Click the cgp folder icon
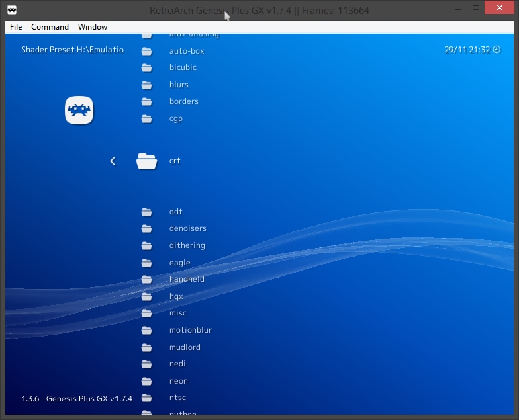Screen dimensions: 519x420 coord(147,118)
